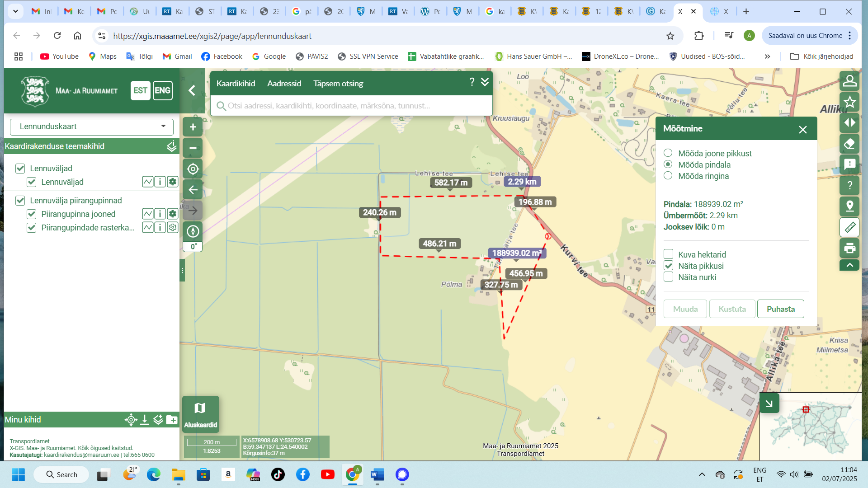
Task: Locate my position on the map
Action: click(x=193, y=169)
